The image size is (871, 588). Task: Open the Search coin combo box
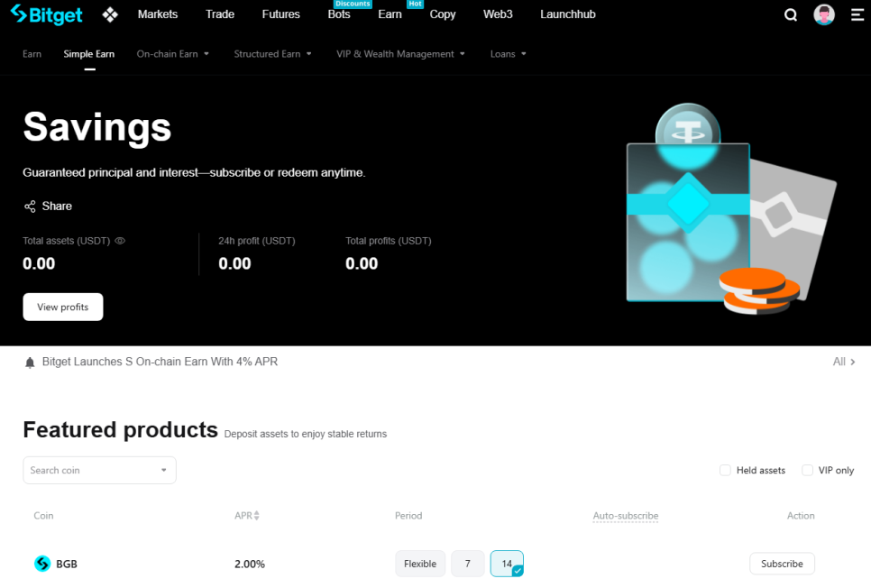coord(99,470)
